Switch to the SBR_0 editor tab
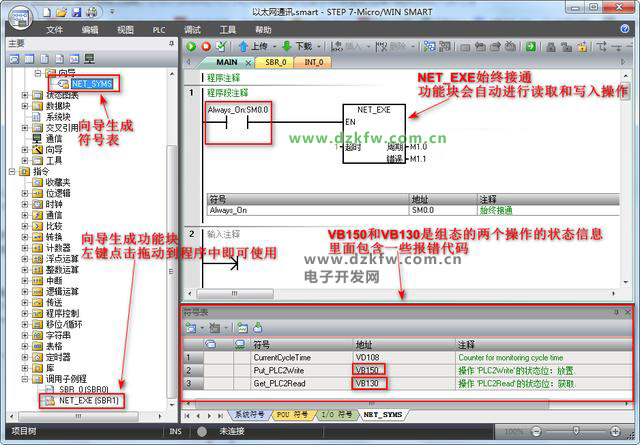Image resolution: width=640 pixels, height=445 pixels. pyautogui.click(x=274, y=62)
